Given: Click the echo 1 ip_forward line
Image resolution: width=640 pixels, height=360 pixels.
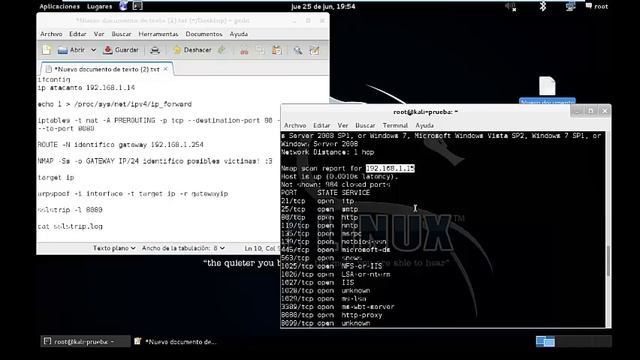Looking at the screenshot, I should (114, 104).
